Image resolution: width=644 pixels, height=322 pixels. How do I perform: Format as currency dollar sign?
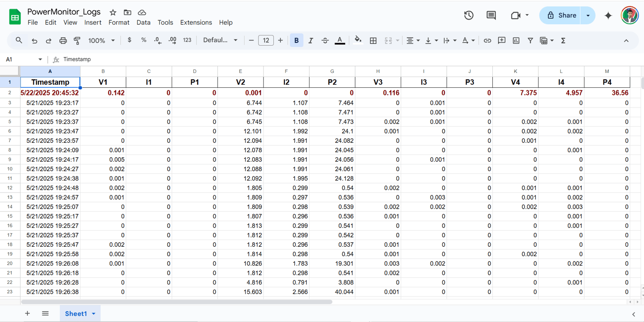(129, 40)
